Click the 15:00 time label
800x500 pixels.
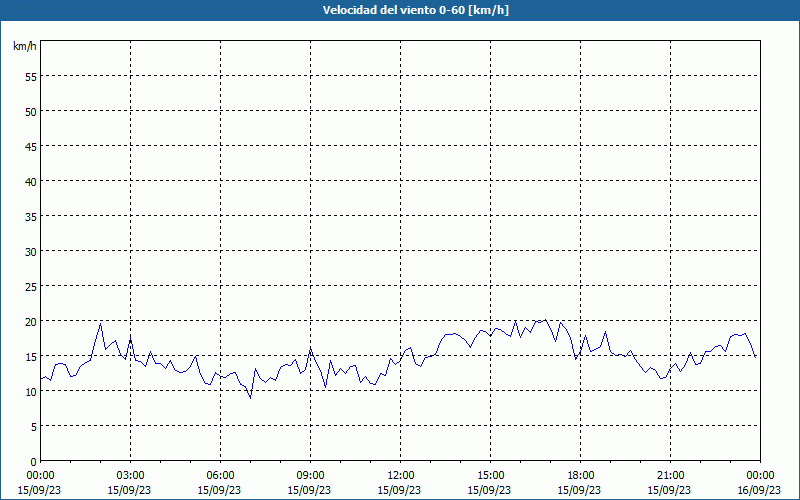pos(490,476)
